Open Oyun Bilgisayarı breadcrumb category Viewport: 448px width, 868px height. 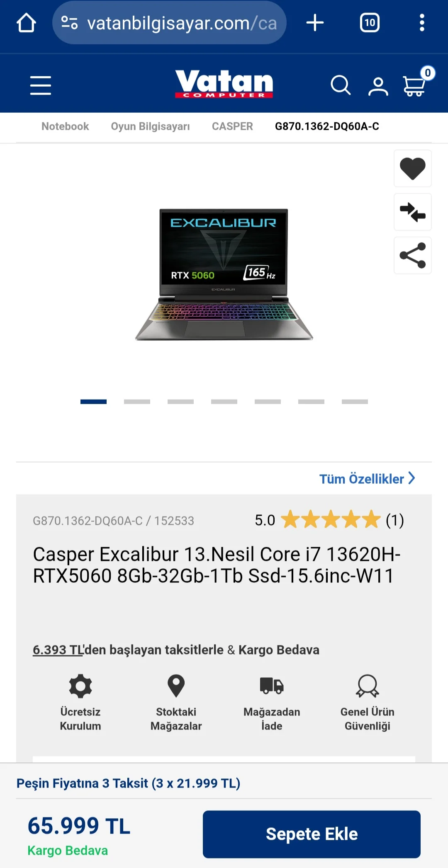click(x=150, y=126)
